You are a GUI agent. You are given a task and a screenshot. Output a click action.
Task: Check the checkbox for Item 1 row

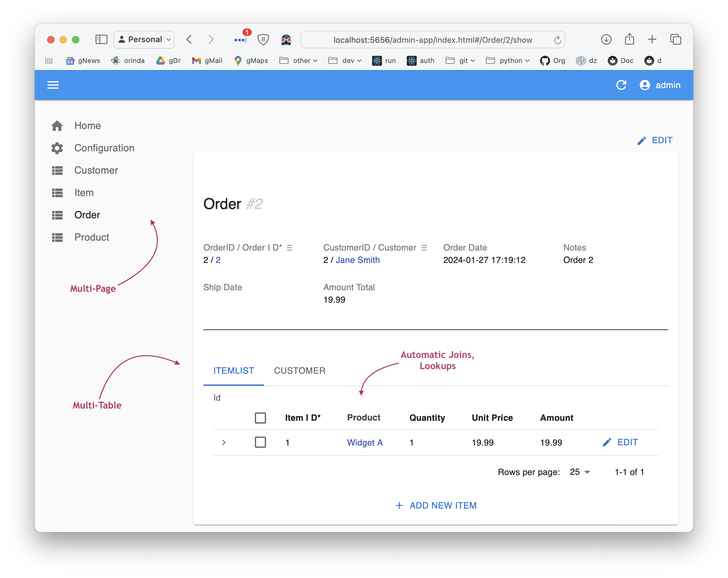point(260,442)
